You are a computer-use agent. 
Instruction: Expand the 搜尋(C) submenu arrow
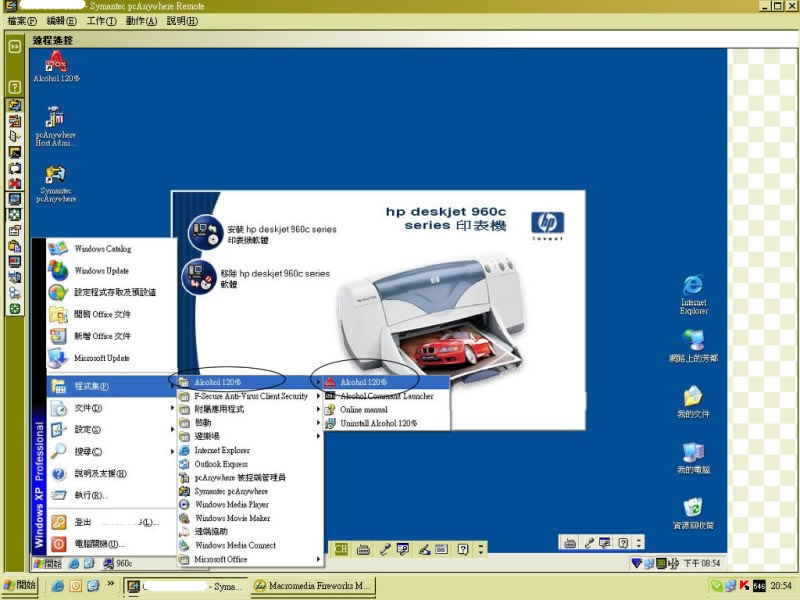coord(172,452)
